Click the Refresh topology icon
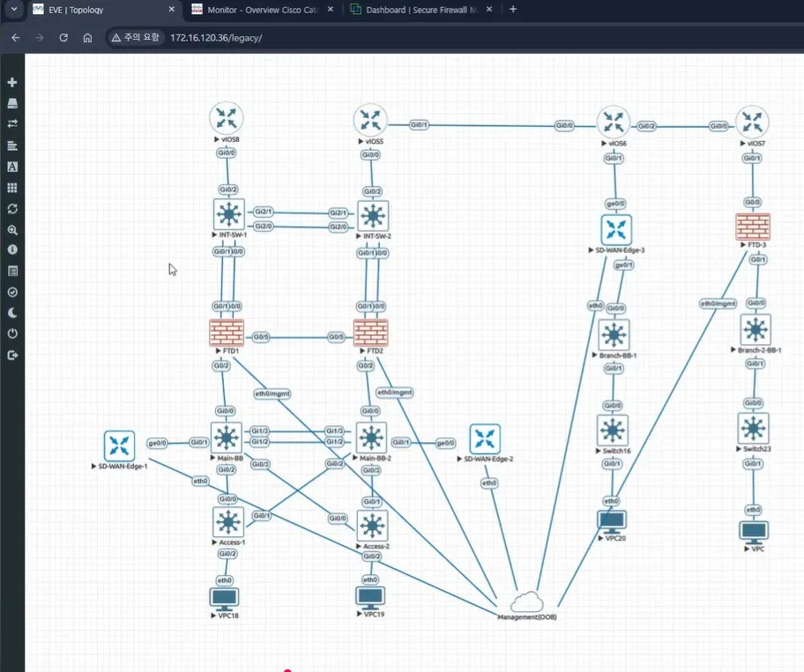Viewport: 804px width, 672px height. pyautogui.click(x=12, y=209)
